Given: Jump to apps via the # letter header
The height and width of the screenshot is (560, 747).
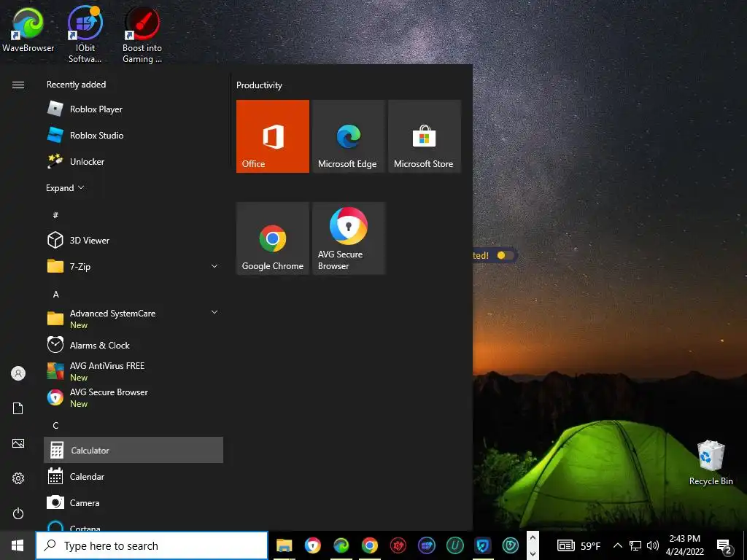Looking at the screenshot, I should (55, 215).
